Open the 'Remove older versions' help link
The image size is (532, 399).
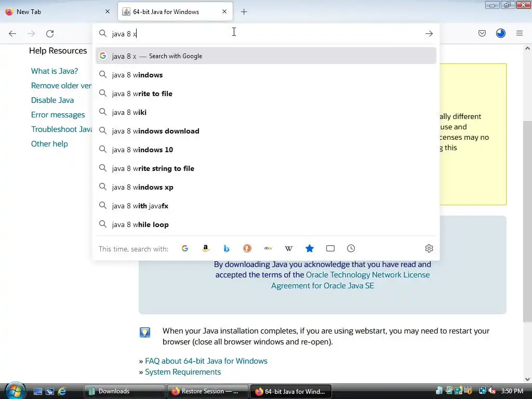(x=61, y=86)
